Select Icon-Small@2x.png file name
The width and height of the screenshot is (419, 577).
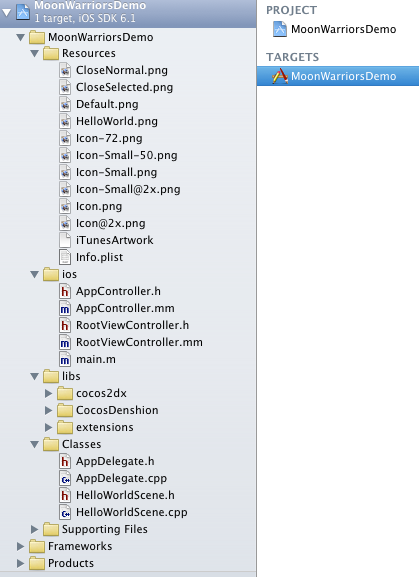(128, 189)
